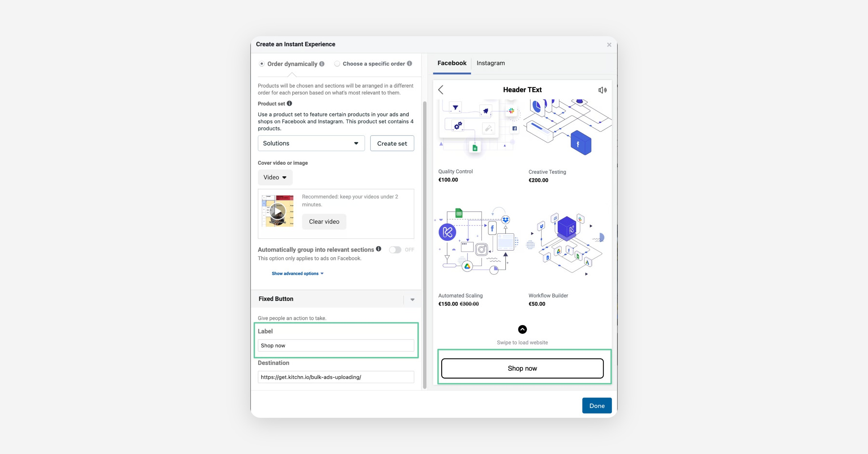Select the Order dynamically radio button
The image size is (868, 454).
pyautogui.click(x=262, y=64)
